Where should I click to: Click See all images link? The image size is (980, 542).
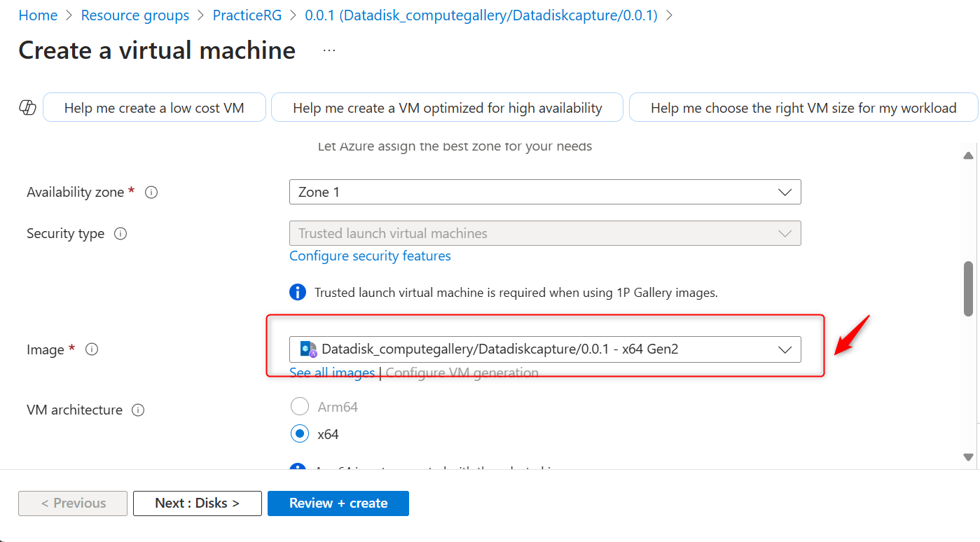click(x=332, y=373)
